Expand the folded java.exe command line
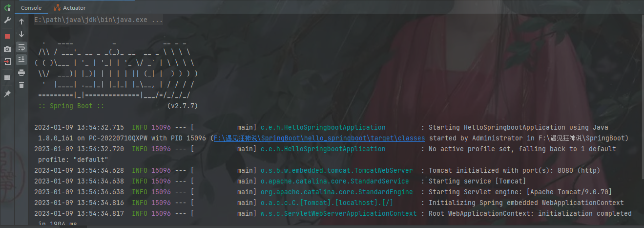The height and width of the screenshot is (228, 644). click(x=98, y=21)
